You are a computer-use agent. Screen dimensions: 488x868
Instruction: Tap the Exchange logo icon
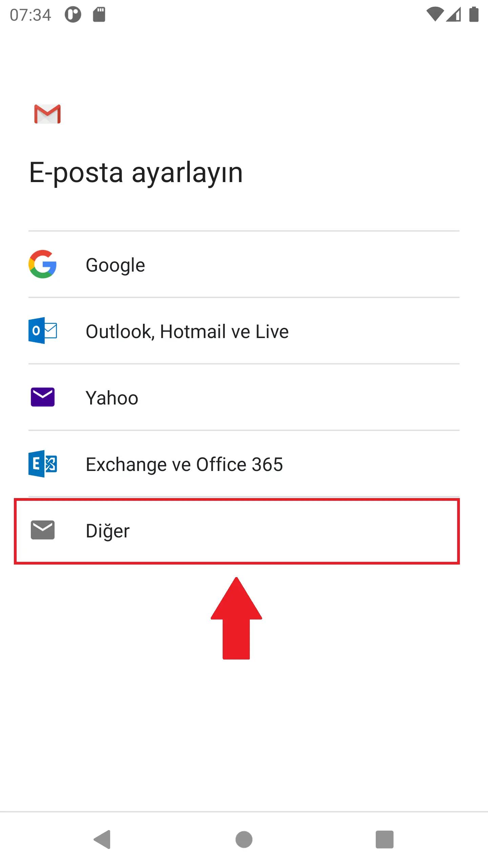tap(43, 463)
